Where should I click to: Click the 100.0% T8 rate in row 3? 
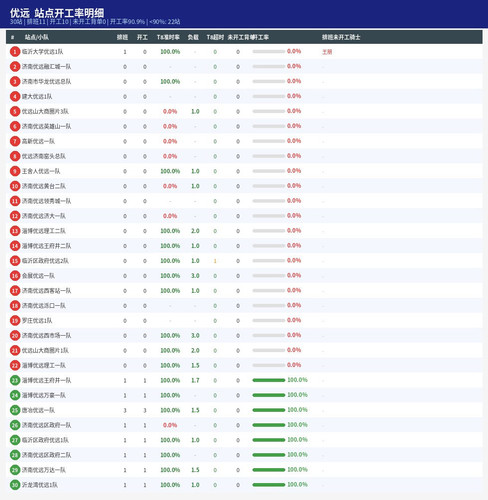point(170,82)
